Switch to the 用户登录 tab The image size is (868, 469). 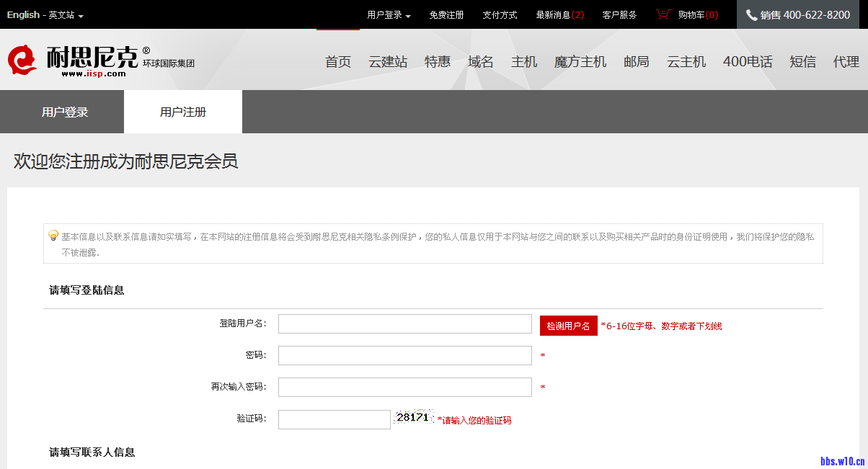click(x=65, y=112)
